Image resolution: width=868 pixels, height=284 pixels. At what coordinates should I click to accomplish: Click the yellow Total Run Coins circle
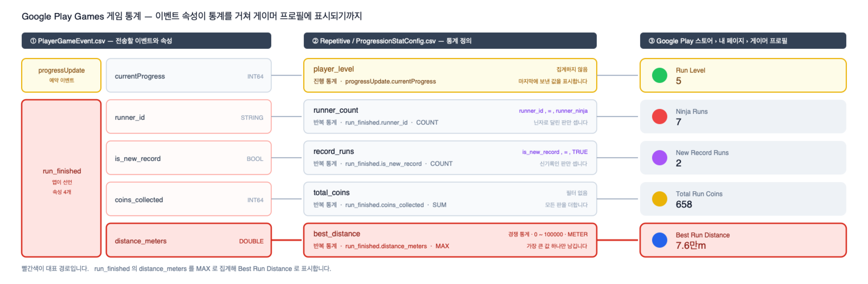tap(659, 199)
